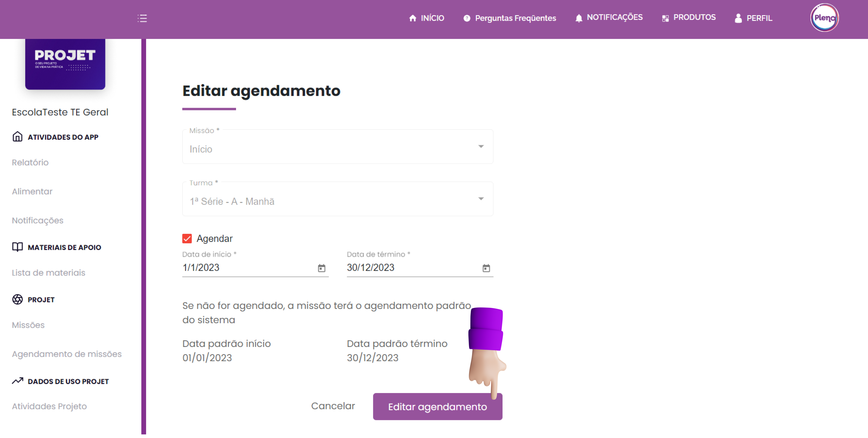Open calendar picker for Data de término
868x438 pixels.
(x=486, y=268)
